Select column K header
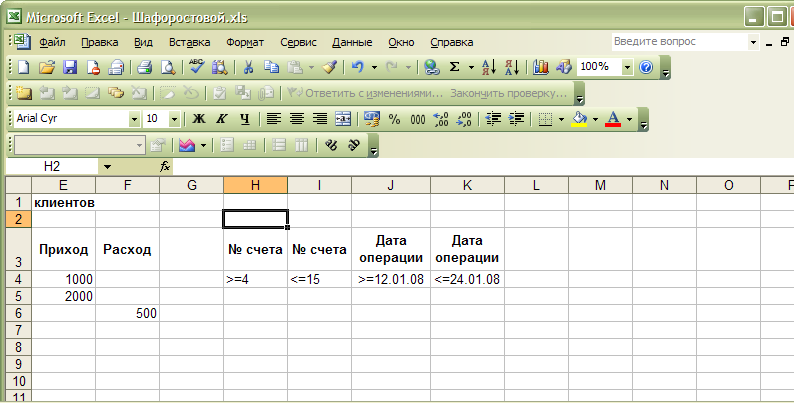 point(467,185)
